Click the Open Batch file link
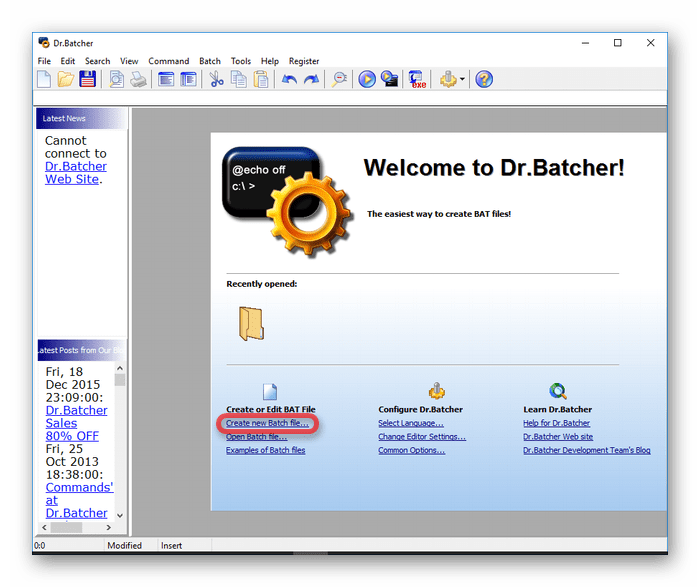 coord(256,437)
